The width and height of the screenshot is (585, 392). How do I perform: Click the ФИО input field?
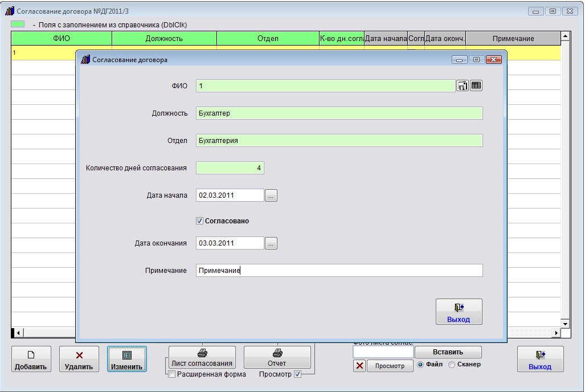pos(325,86)
